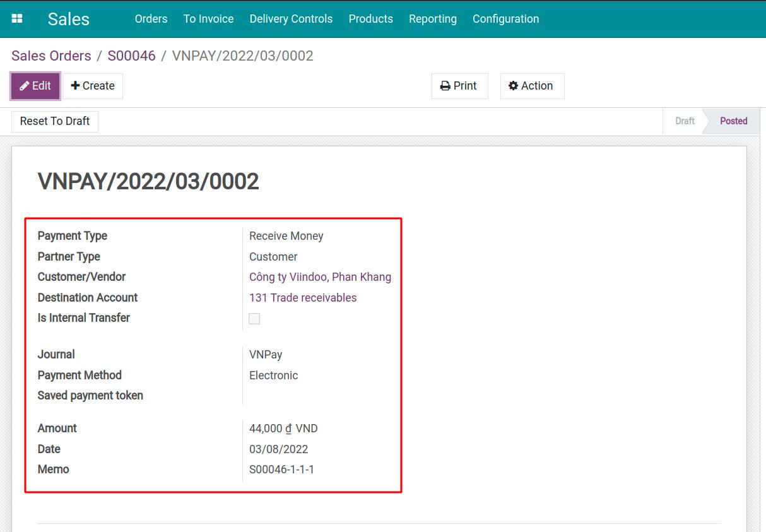Open the Delivery Controls menu
The image size is (766, 532).
(x=291, y=19)
